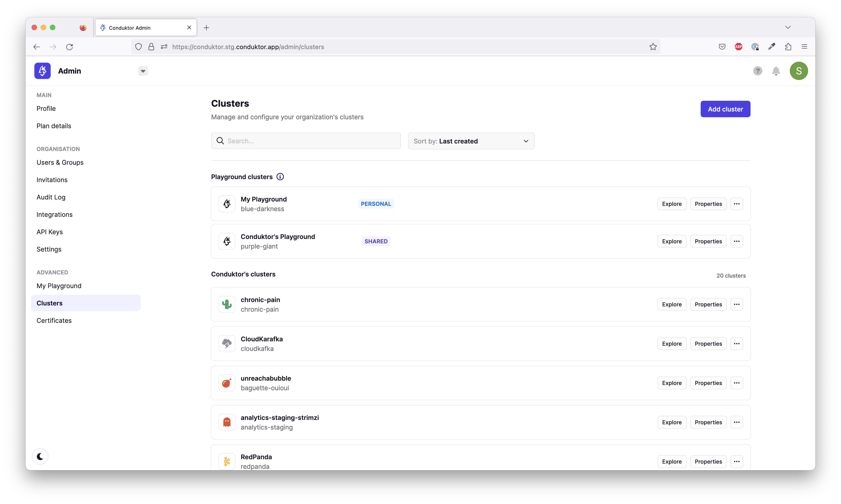Open more options for My Playground
The width and height of the screenshot is (841, 504).
(736, 204)
